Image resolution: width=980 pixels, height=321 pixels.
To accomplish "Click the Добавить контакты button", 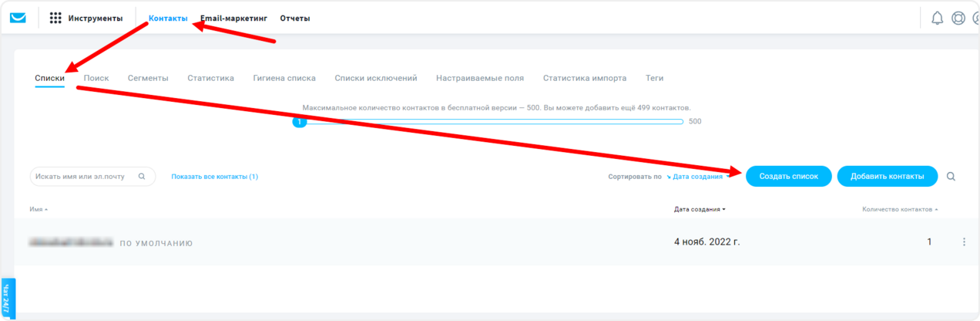I will coord(887,176).
